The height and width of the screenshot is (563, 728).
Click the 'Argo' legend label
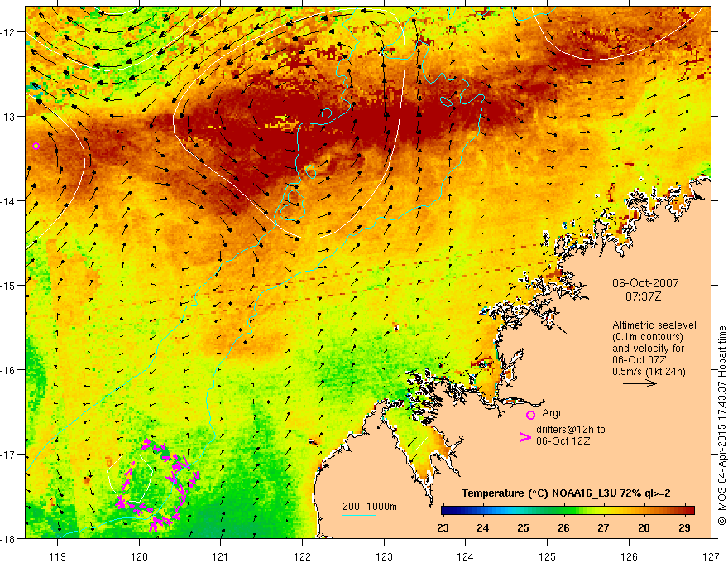tap(553, 413)
